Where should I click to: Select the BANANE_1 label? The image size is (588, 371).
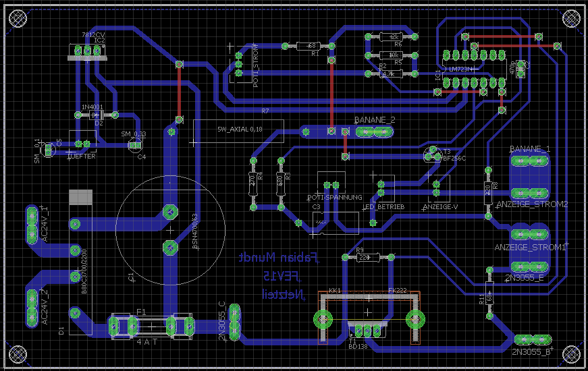[530, 149]
